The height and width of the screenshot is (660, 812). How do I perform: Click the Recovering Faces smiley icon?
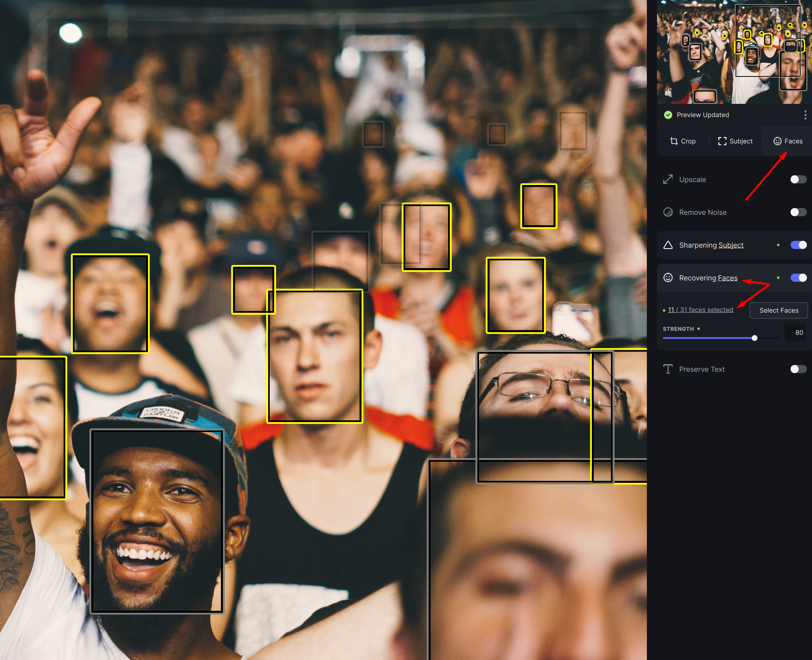pyautogui.click(x=668, y=278)
